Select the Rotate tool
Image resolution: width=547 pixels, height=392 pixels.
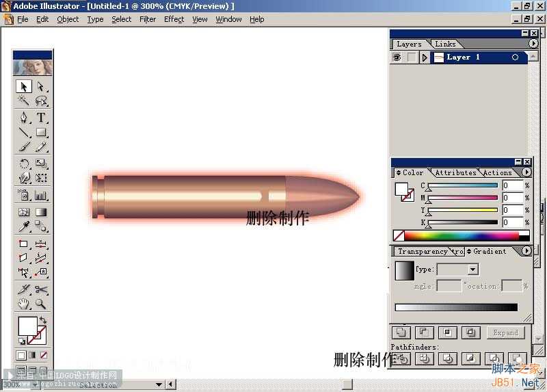point(24,164)
